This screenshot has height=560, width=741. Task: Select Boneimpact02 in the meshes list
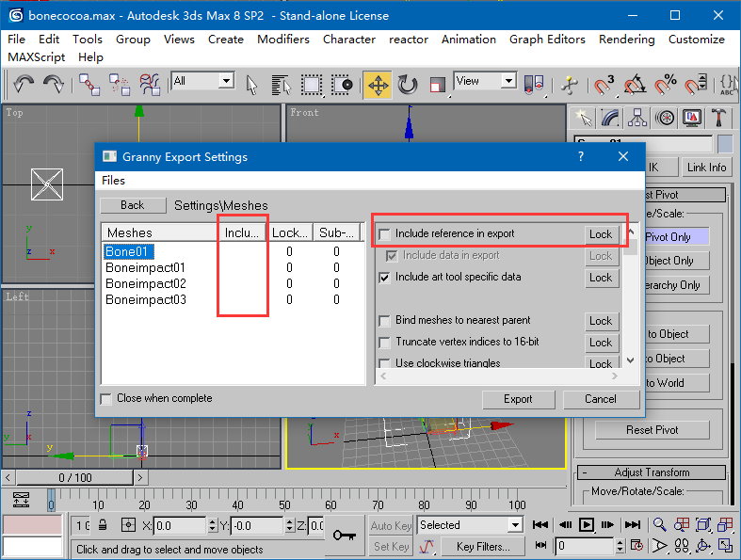tap(146, 284)
